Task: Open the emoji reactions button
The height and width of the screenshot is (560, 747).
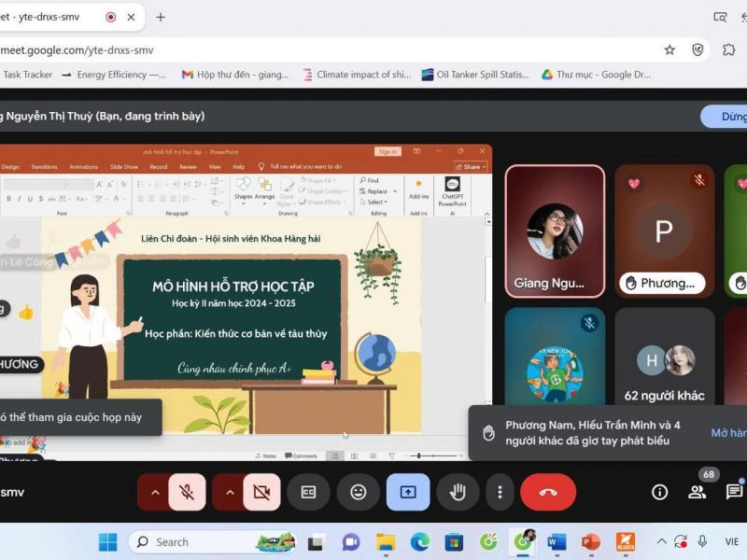Action: [x=358, y=492]
